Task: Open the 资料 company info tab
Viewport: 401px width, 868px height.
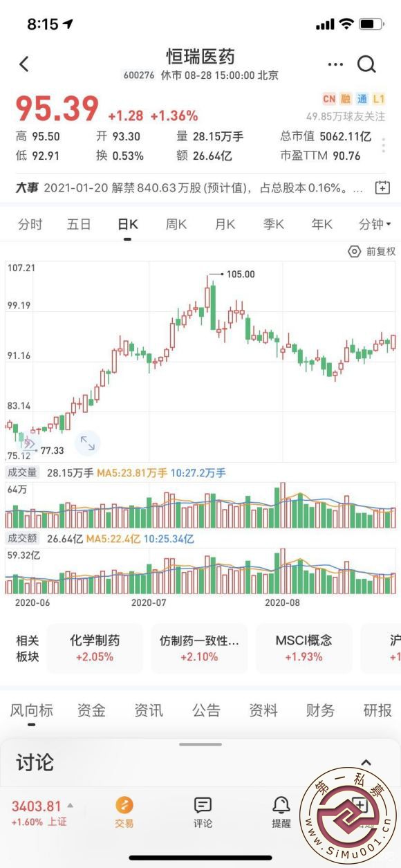Action: (263, 710)
